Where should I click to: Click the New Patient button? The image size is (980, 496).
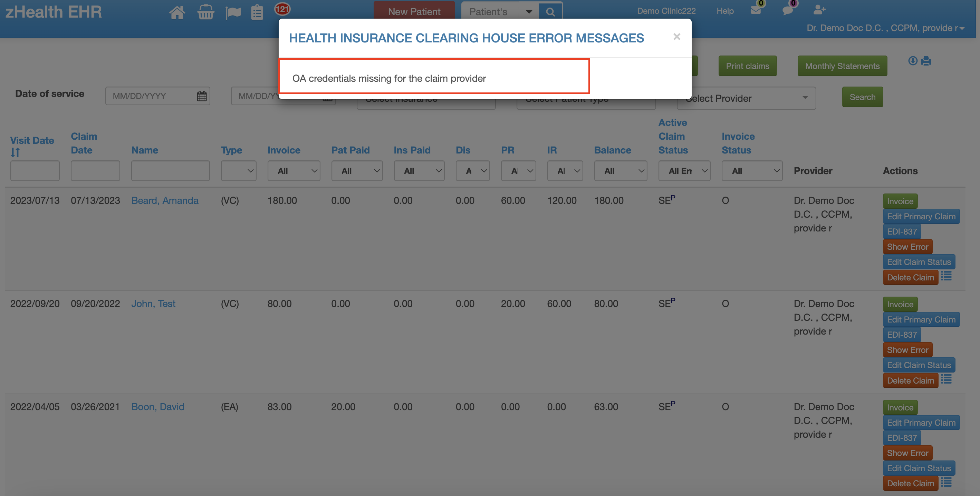(x=414, y=11)
